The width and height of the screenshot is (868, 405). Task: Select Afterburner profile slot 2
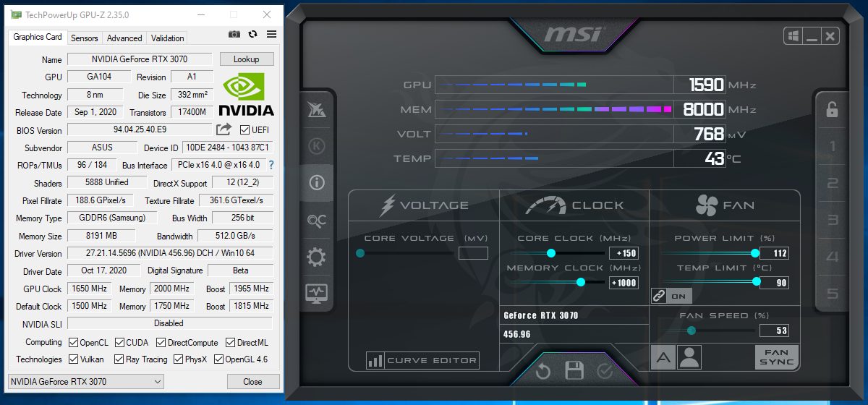(833, 184)
